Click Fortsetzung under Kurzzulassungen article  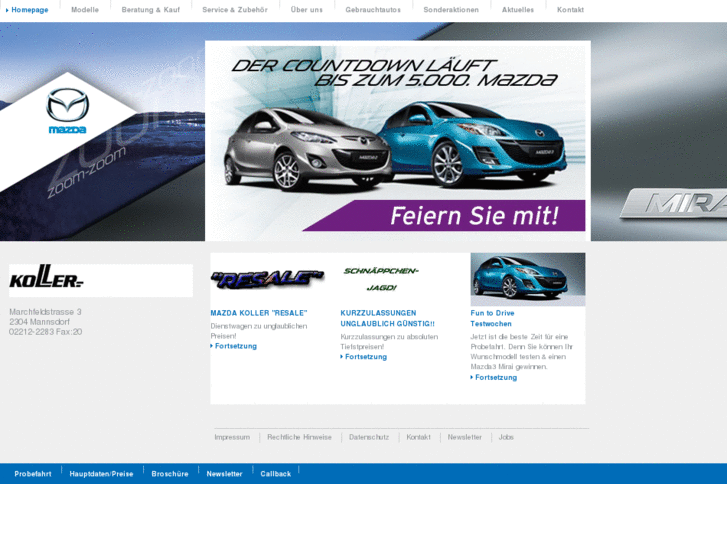(x=364, y=357)
